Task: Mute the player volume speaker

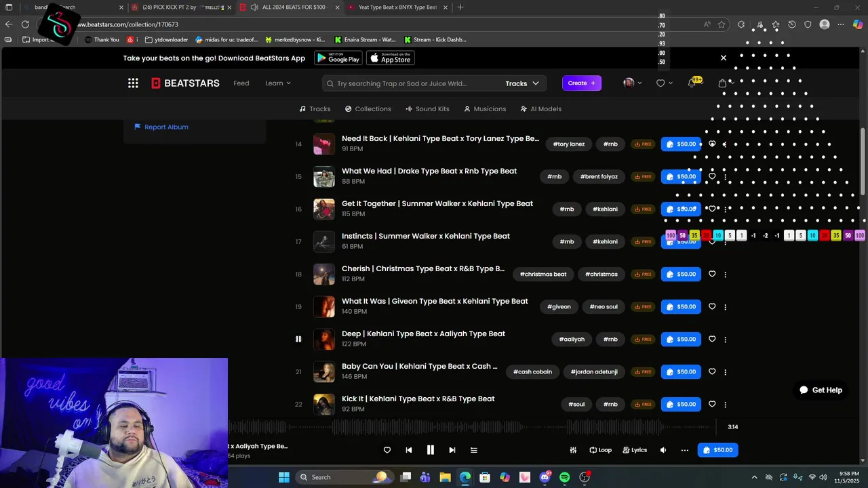Action: coord(663,450)
